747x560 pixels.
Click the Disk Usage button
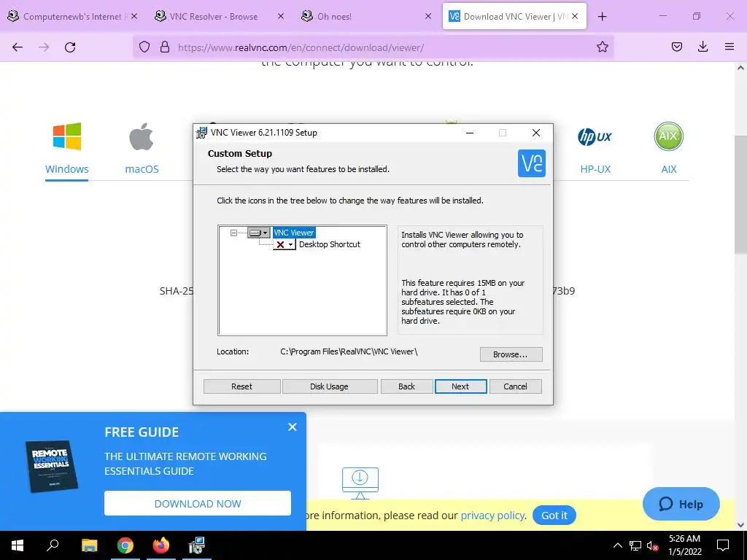click(329, 386)
